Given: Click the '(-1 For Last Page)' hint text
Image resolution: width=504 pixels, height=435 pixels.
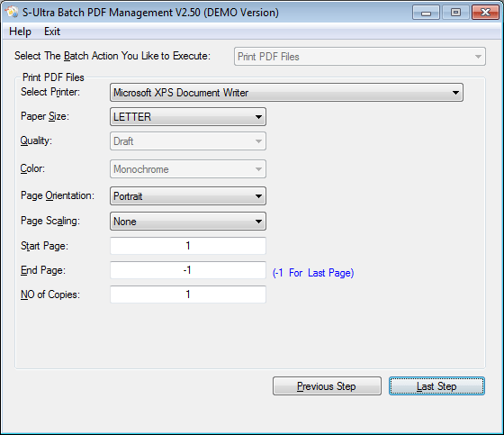Looking at the screenshot, I should (313, 273).
